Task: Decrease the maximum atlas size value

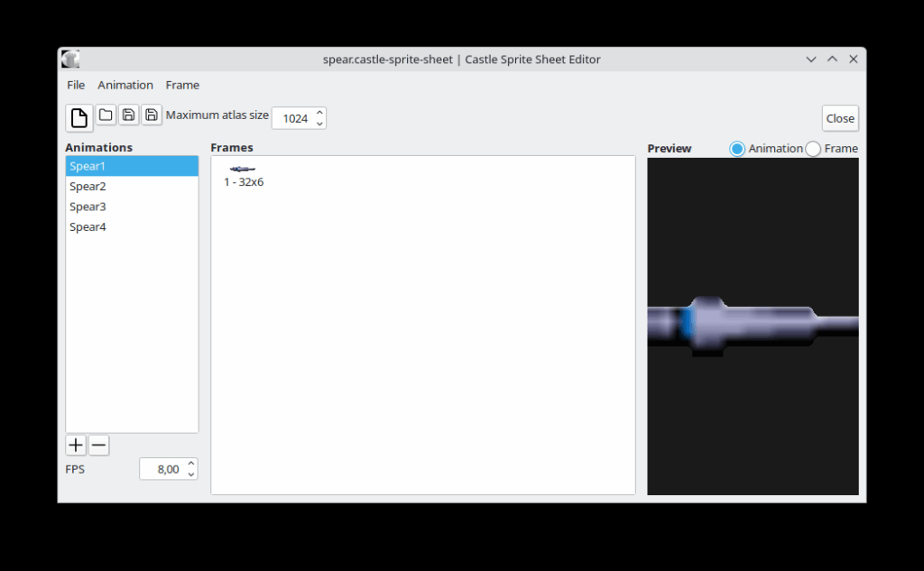Action: [319, 124]
